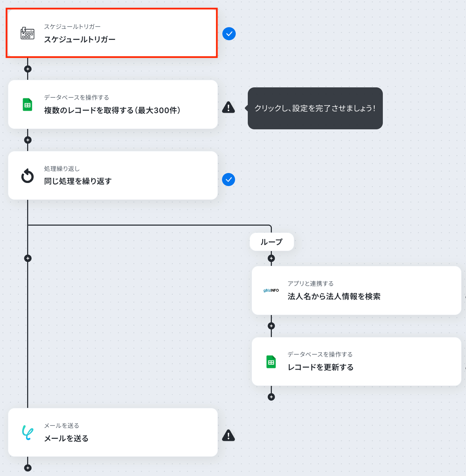Click the Google Sheets icon in レコードを更新する
The width and height of the screenshot is (466, 476).
point(271,362)
